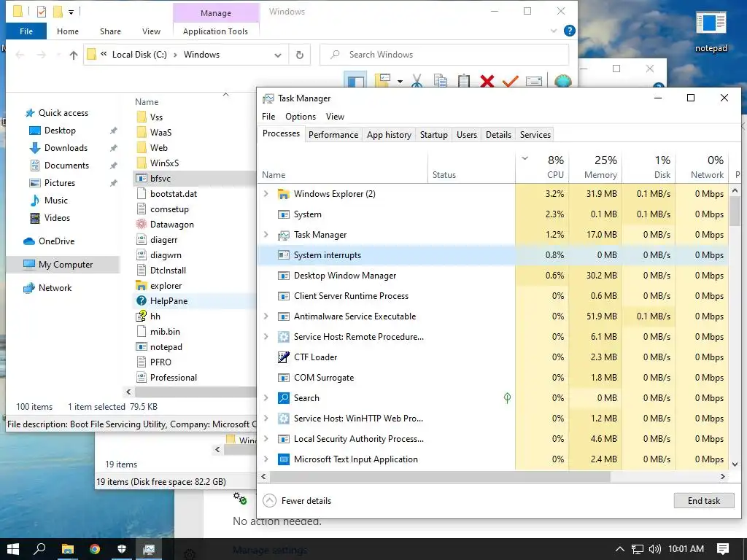Open Windows Security from the taskbar
The width and height of the screenshot is (747, 560).
(122, 549)
